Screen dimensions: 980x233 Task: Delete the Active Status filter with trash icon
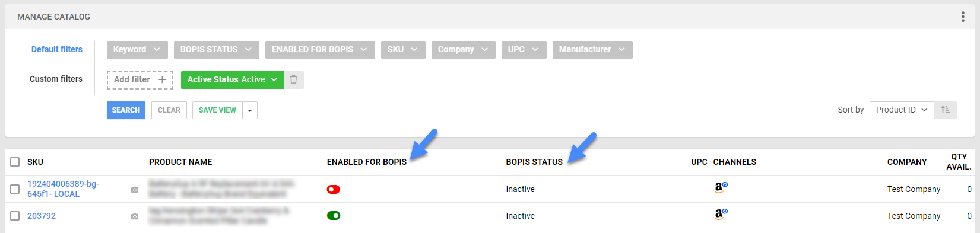[x=294, y=79]
